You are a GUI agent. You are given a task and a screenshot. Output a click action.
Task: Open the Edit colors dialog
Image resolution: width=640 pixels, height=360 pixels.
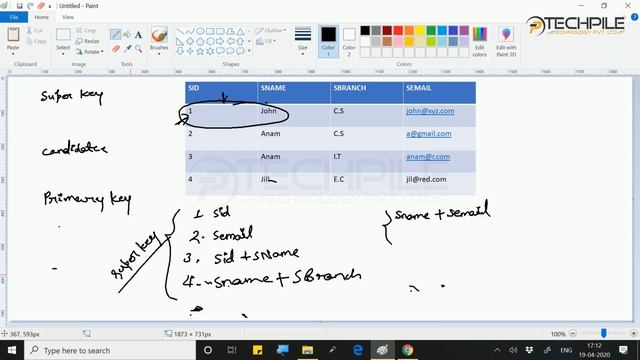(480, 42)
